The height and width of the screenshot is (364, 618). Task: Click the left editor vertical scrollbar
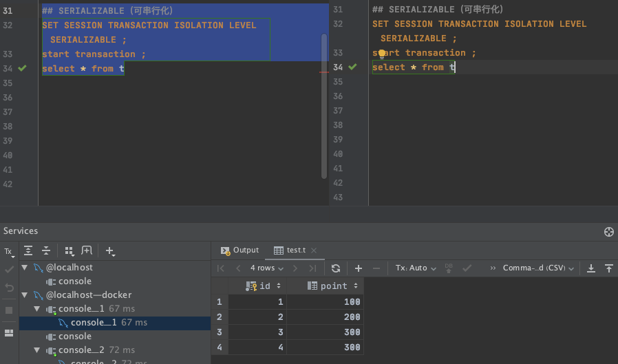click(324, 105)
